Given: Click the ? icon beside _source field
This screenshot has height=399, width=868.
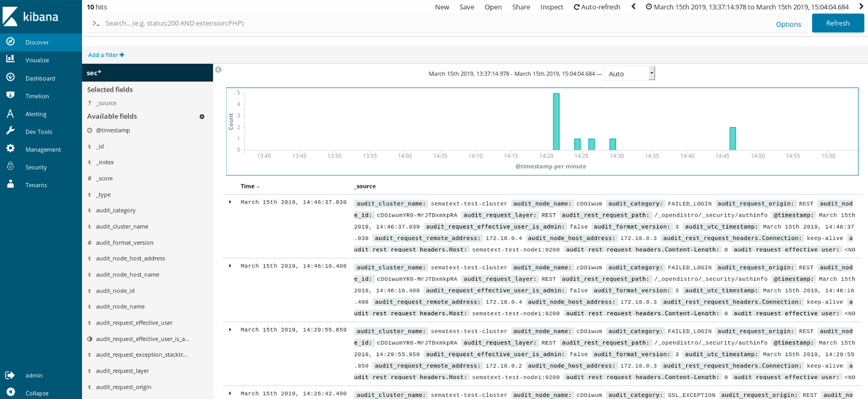Looking at the screenshot, I should point(90,103).
